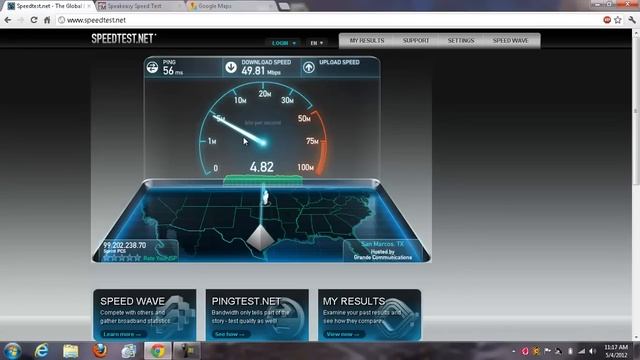Open the SETTINGS navigation tab
The image size is (640, 360).
click(x=461, y=40)
